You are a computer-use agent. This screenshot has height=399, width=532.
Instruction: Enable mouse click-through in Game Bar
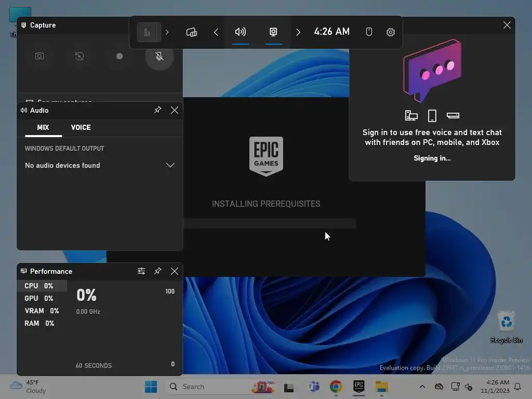pos(369,32)
